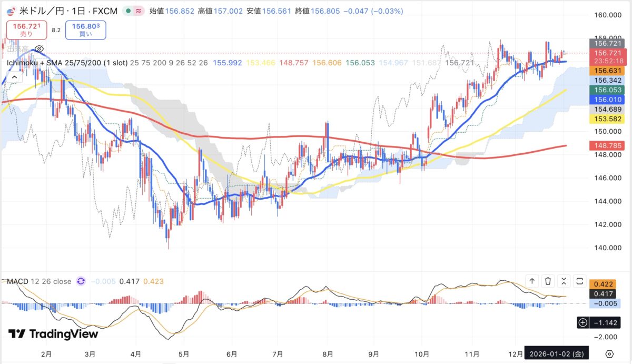
Task: Open chart settings hexagon icon
Action: [x=610, y=353]
